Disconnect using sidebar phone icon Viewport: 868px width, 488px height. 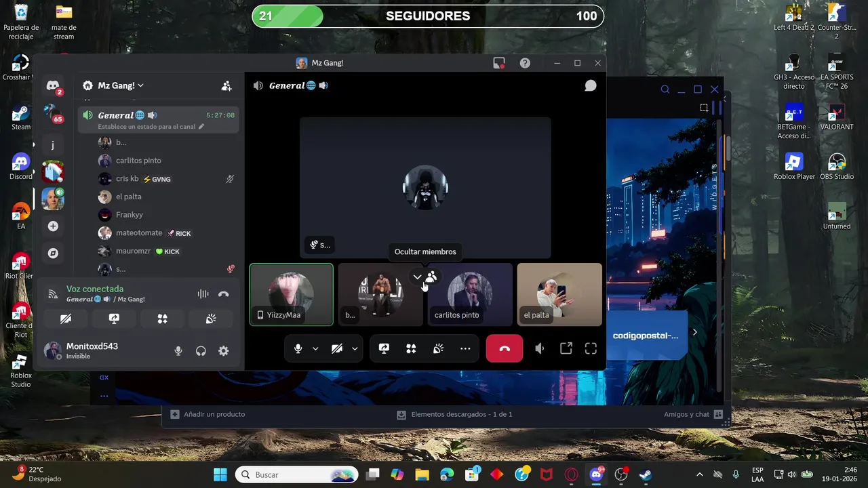click(x=224, y=293)
